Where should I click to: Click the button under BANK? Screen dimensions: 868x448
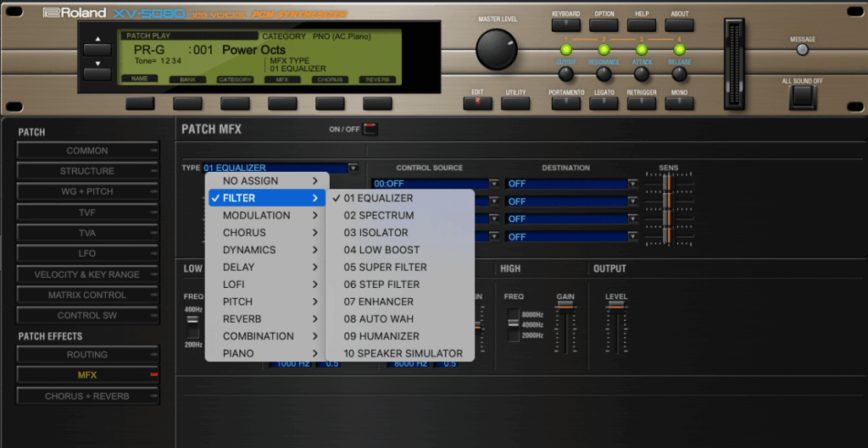[187, 103]
